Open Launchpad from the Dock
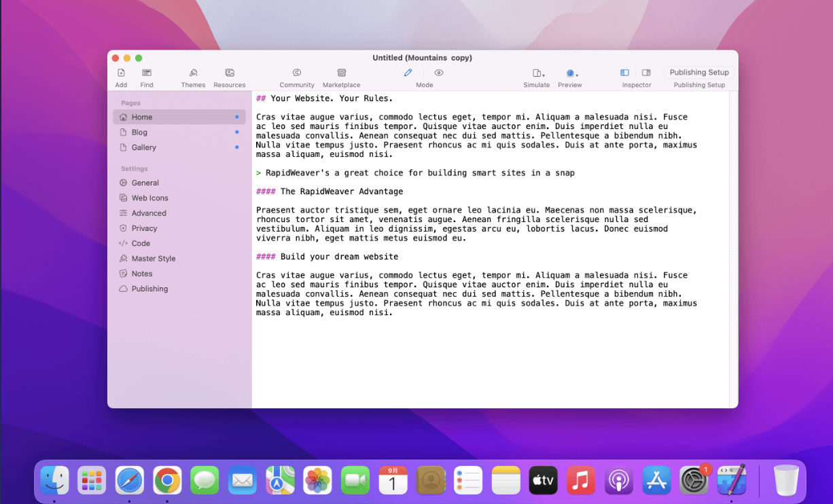This screenshot has width=833, height=504. pyautogui.click(x=91, y=481)
